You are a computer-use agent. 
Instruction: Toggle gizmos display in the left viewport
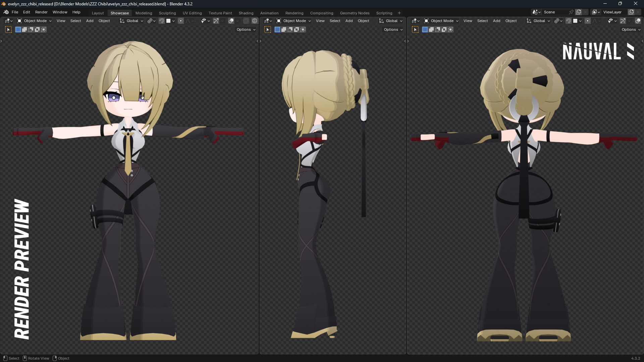(x=216, y=21)
